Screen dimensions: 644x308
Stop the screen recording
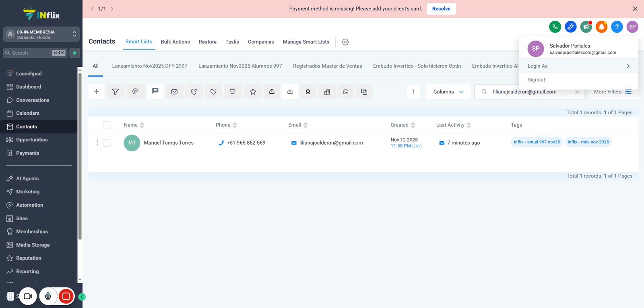(x=66, y=297)
